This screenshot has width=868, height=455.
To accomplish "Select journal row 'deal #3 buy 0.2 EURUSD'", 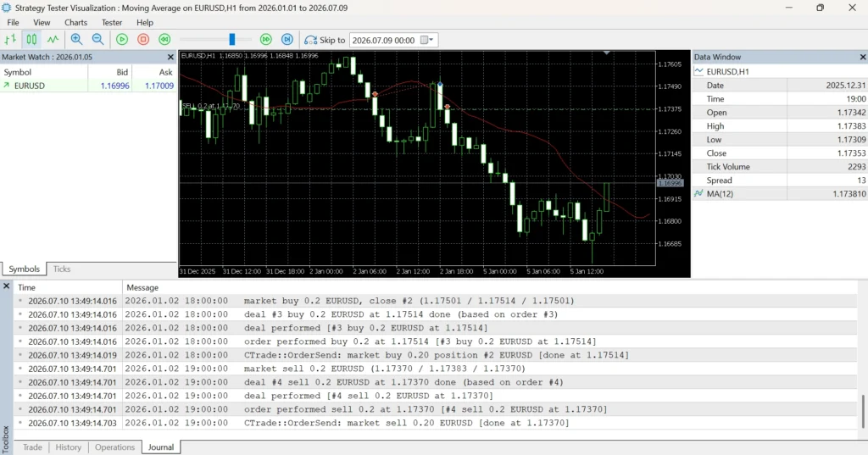I will (x=435, y=314).
